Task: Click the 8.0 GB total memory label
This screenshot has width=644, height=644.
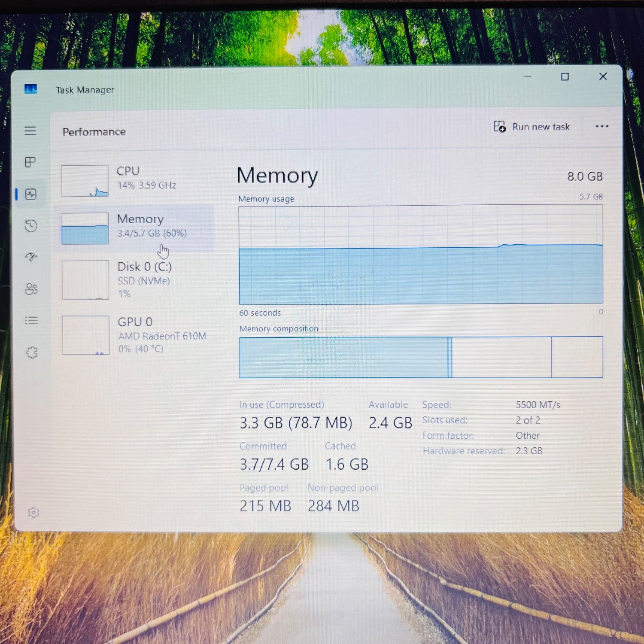Action: tap(585, 176)
